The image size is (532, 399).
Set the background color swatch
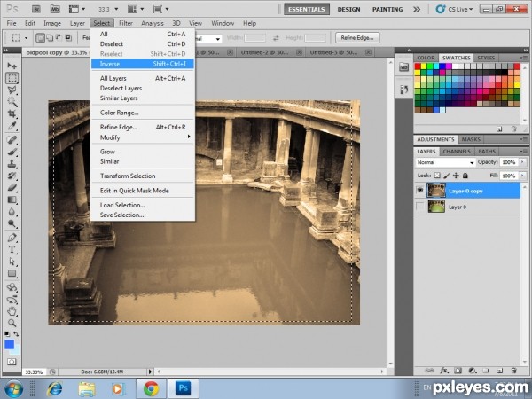[x=17, y=350]
